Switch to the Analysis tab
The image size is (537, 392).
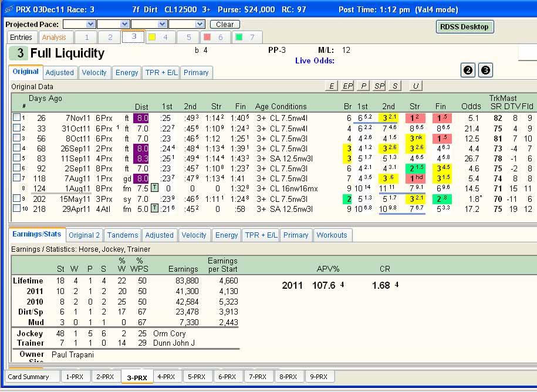[x=54, y=38]
